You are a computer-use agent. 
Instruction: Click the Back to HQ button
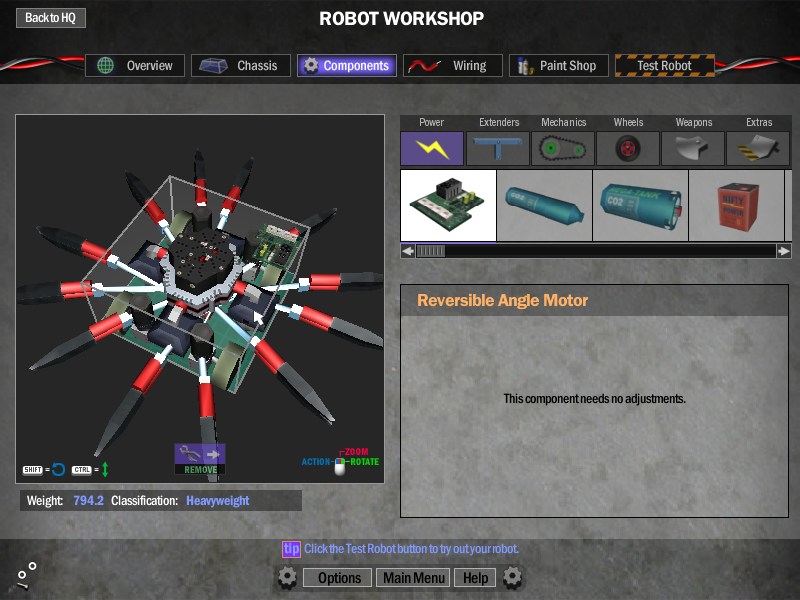(50, 18)
